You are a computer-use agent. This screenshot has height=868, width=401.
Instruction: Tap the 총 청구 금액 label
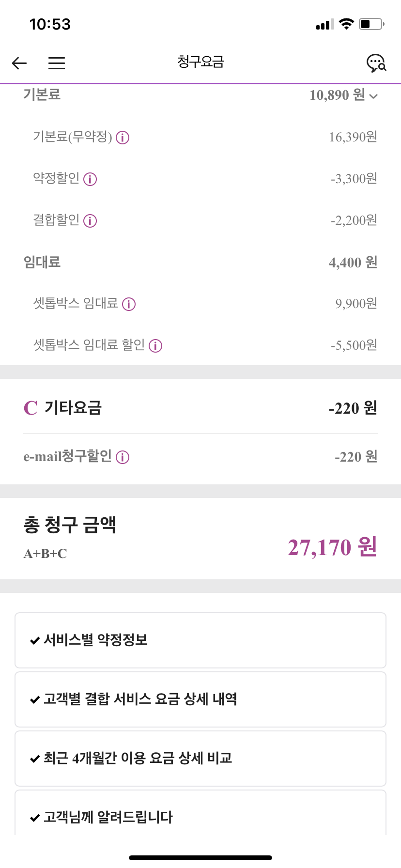pyautogui.click(x=70, y=525)
